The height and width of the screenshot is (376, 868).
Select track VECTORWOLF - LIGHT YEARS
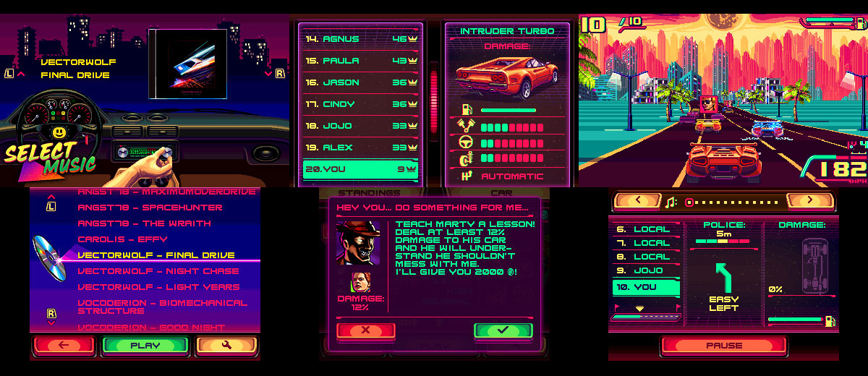(x=158, y=287)
